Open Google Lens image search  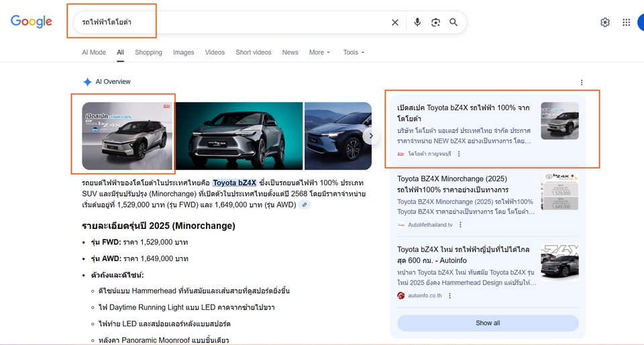pyautogui.click(x=435, y=22)
